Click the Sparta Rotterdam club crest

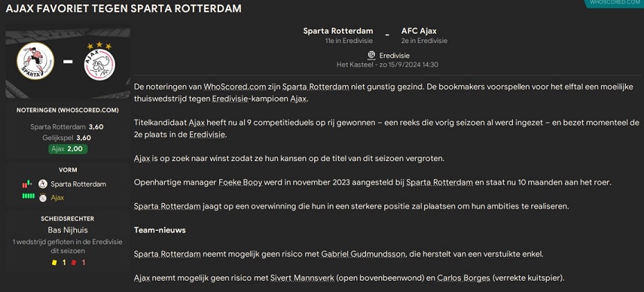tap(35, 61)
